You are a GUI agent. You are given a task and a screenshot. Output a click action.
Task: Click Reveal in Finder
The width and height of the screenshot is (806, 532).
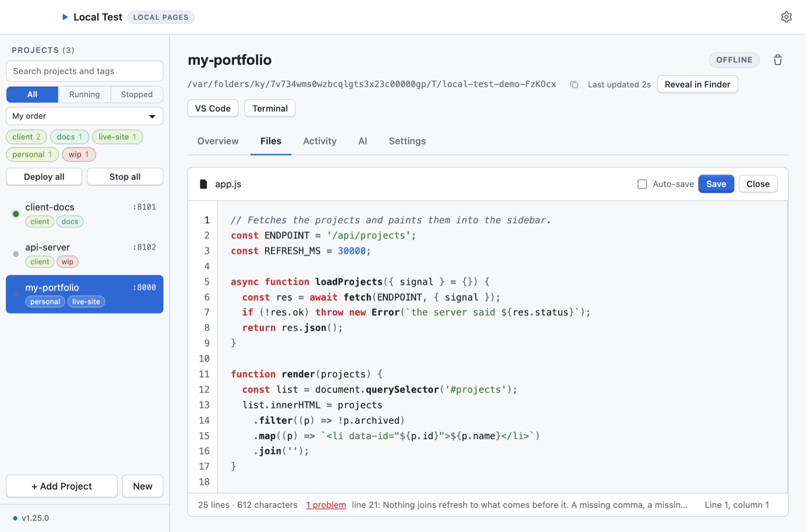[x=697, y=85]
